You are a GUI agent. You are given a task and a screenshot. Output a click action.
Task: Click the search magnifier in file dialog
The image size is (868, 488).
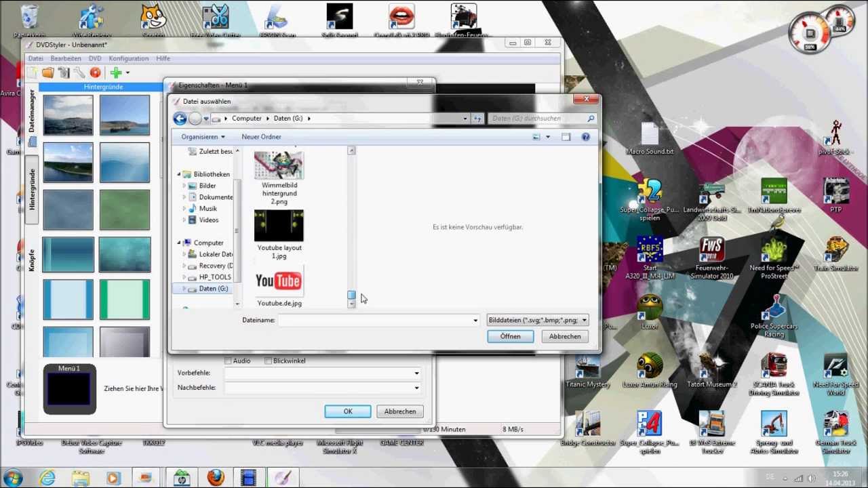[x=591, y=119]
